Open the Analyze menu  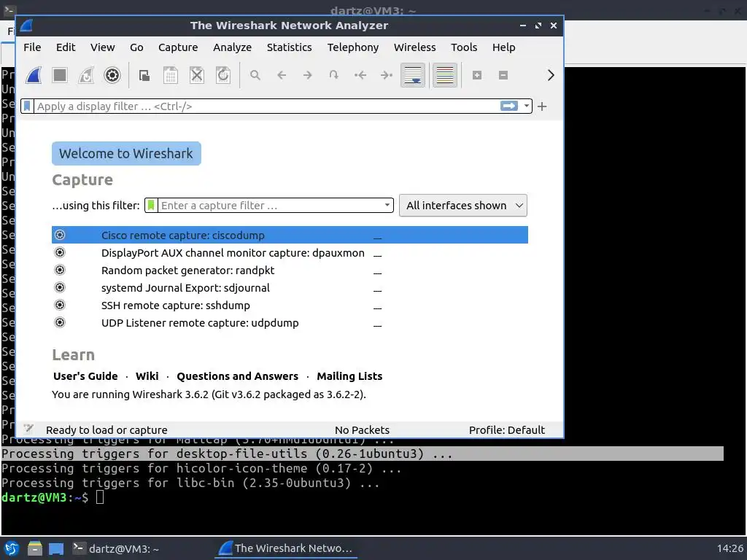pos(232,47)
